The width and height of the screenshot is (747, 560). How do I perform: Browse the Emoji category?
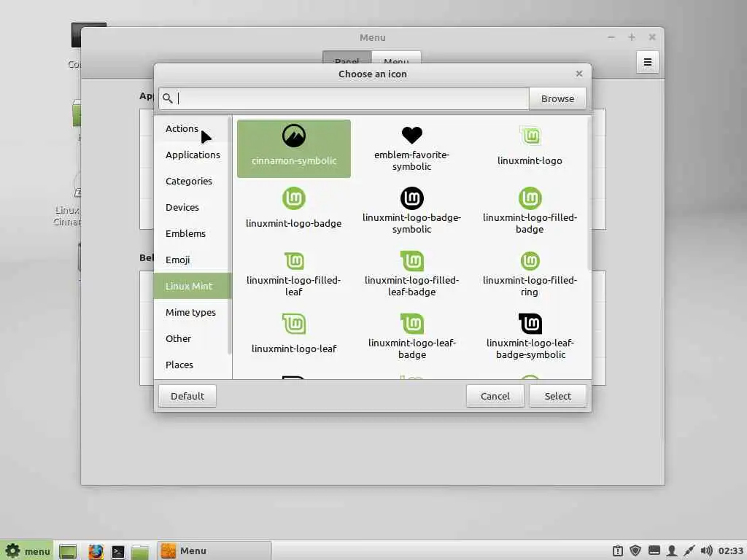point(193,260)
